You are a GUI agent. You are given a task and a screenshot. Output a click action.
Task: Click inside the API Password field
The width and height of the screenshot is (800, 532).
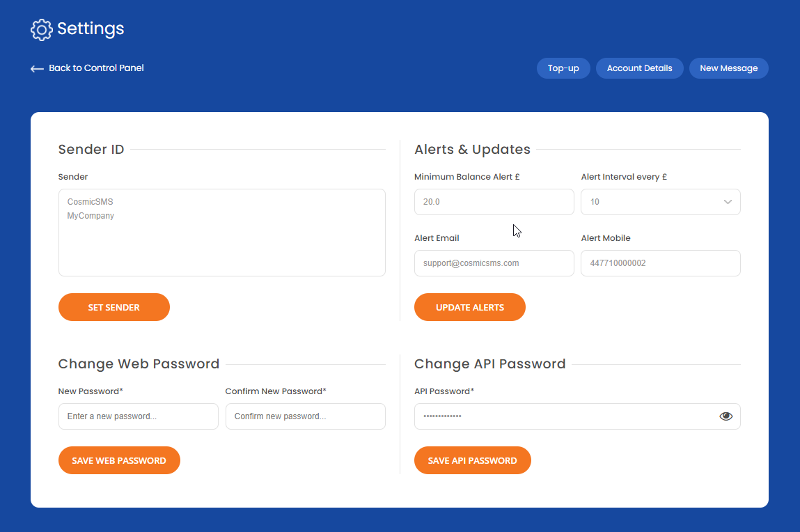(564, 416)
